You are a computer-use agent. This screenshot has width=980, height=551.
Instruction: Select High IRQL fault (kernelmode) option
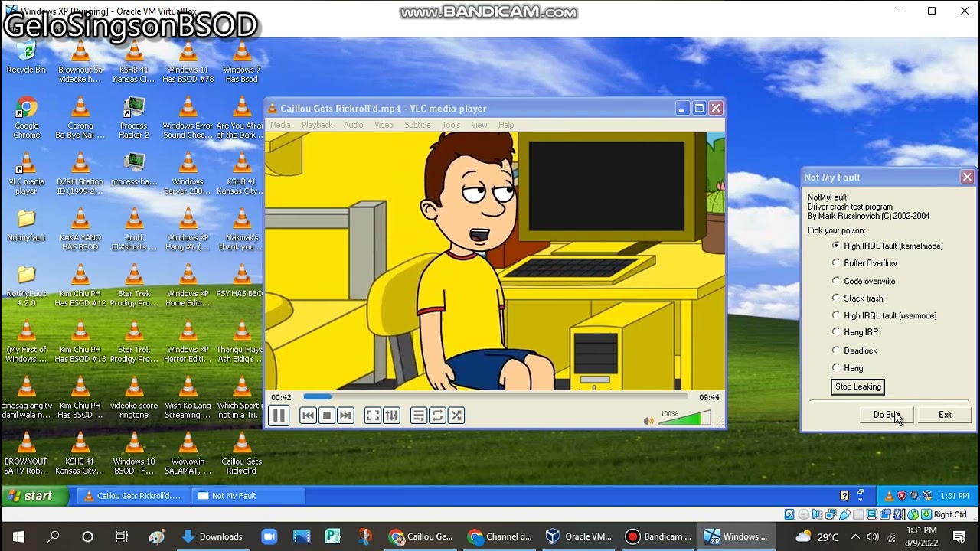coord(887,246)
